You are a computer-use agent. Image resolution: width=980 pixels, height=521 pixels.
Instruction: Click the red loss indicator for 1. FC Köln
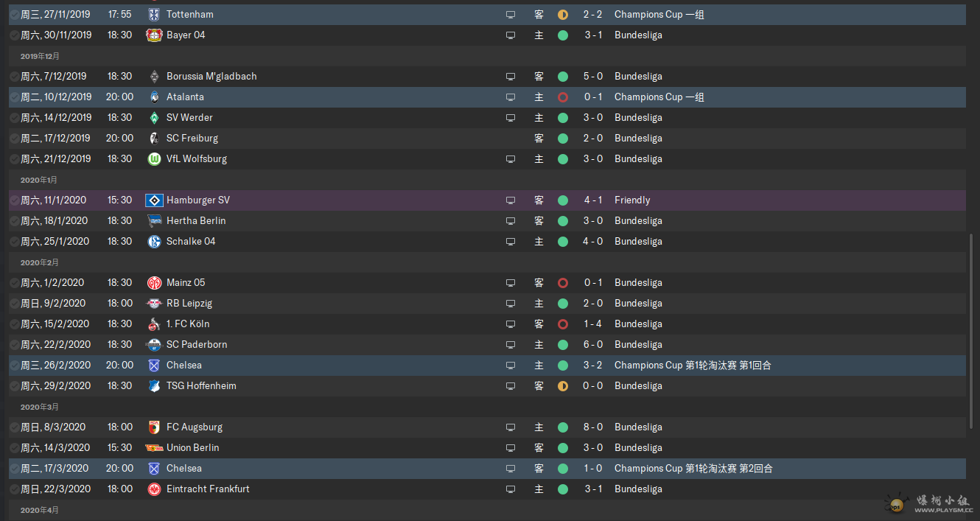click(x=563, y=324)
